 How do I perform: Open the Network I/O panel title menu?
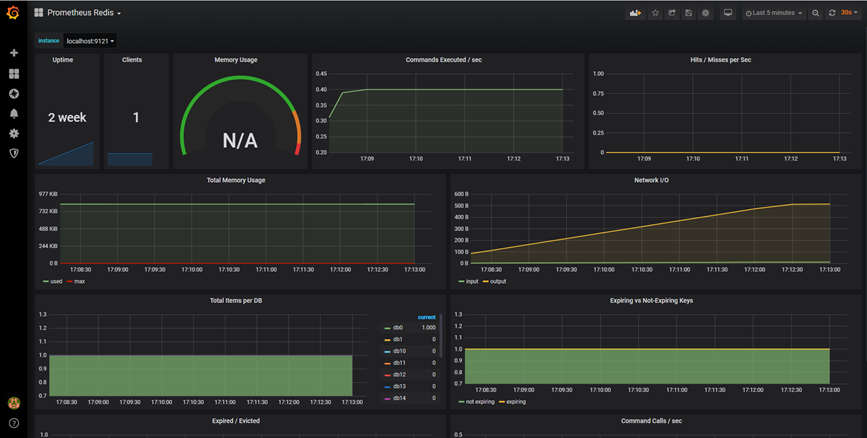point(651,180)
